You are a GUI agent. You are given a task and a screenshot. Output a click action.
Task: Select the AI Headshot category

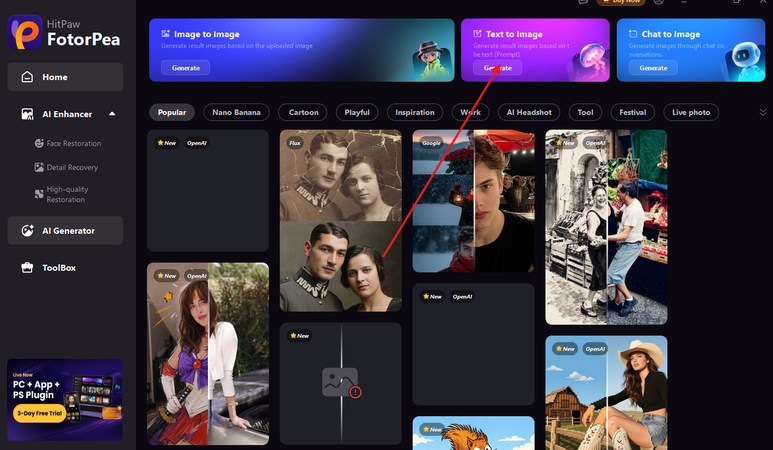tap(529, 112)
